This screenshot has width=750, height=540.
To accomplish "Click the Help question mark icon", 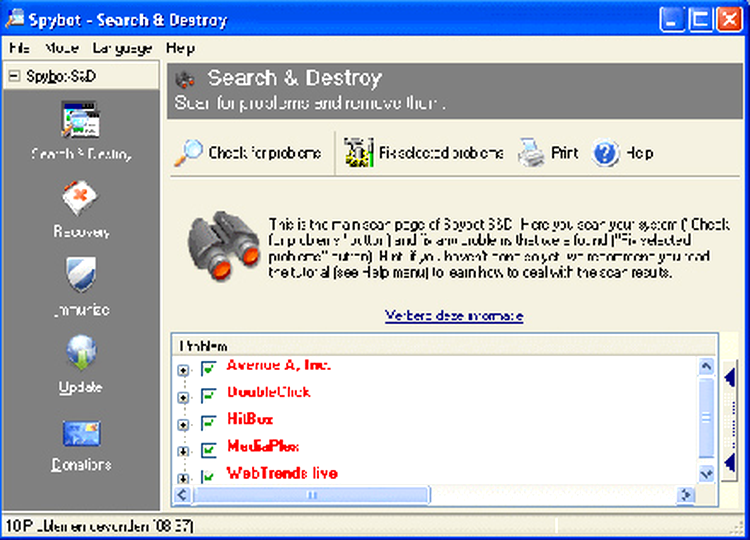I will pos(605,153).
